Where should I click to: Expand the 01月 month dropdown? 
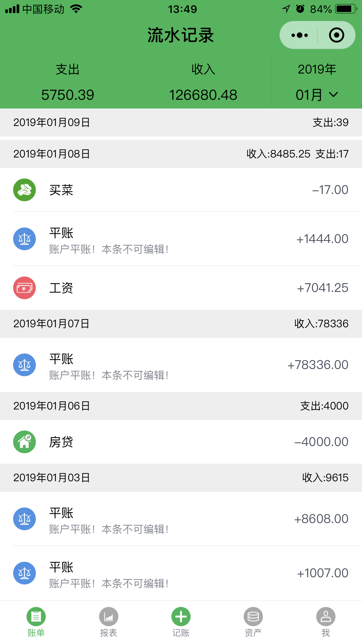point(317,95)
